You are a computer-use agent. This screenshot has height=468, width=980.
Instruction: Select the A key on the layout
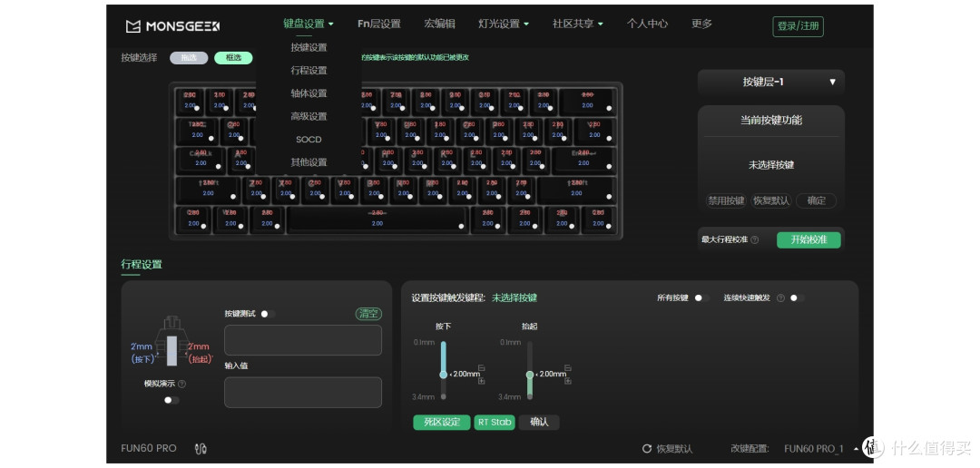pos(241,161)
